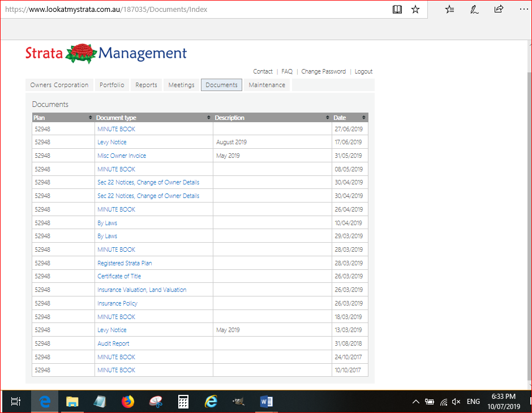
Task: Open the taskbar clock and calendar
Action: pyautogui.click(x=504, y=402)
